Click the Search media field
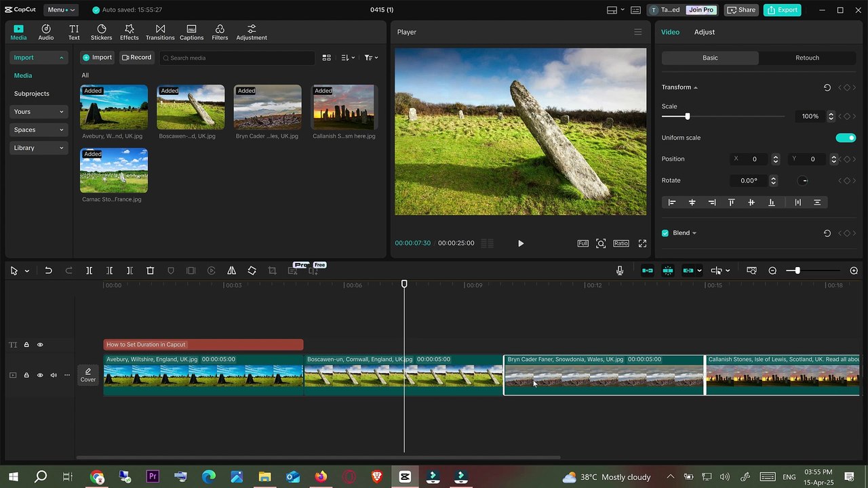This screenshot has height=488, width=868. (237, 58)
